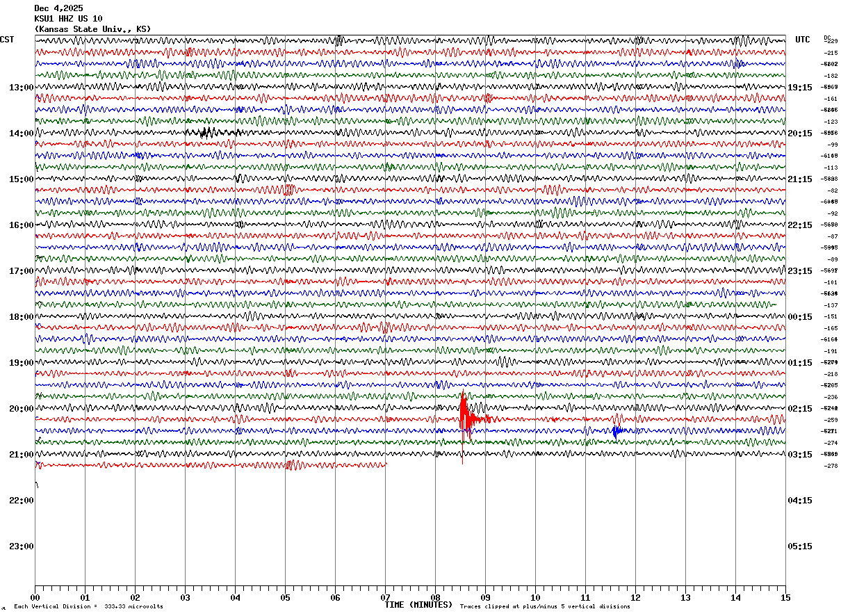
Task: Click the 23:00 CST time label
Action: coord(20,546)
